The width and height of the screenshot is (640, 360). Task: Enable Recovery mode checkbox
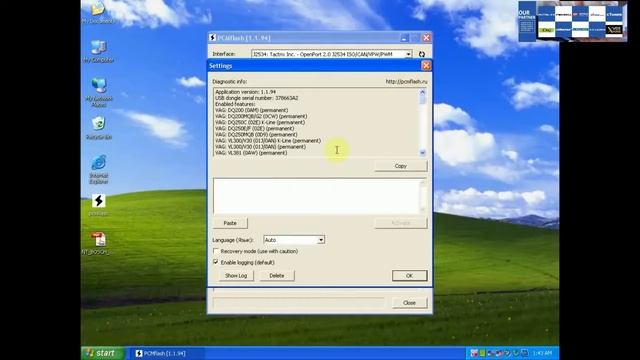point(216,251)
